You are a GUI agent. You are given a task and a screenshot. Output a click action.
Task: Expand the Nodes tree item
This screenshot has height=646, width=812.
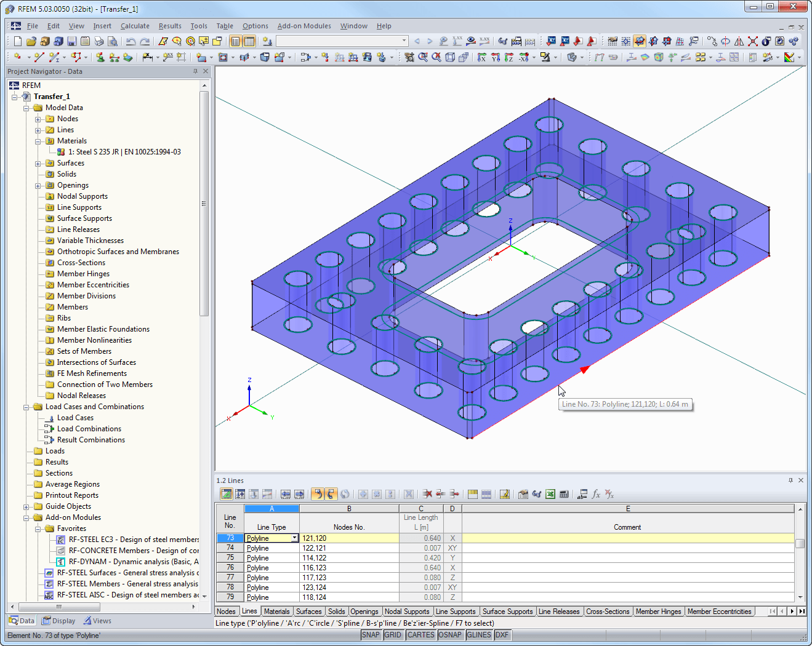[38, 119]
